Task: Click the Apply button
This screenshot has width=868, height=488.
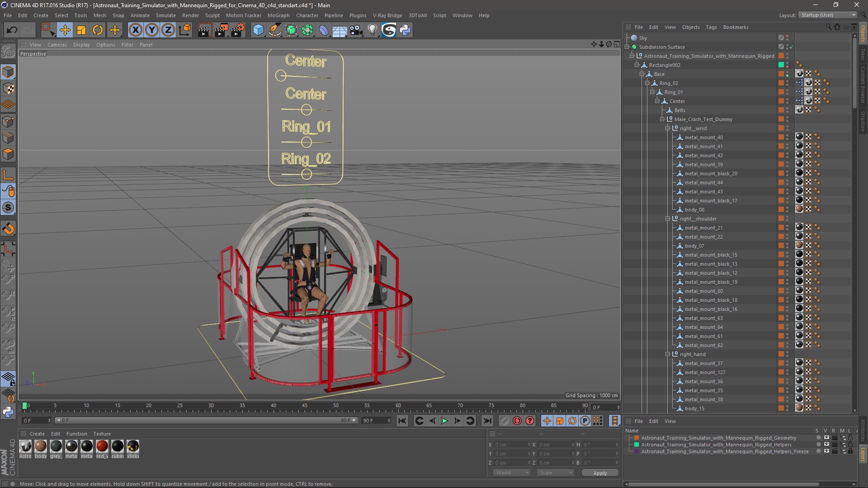Action: (x=600, y=473)
